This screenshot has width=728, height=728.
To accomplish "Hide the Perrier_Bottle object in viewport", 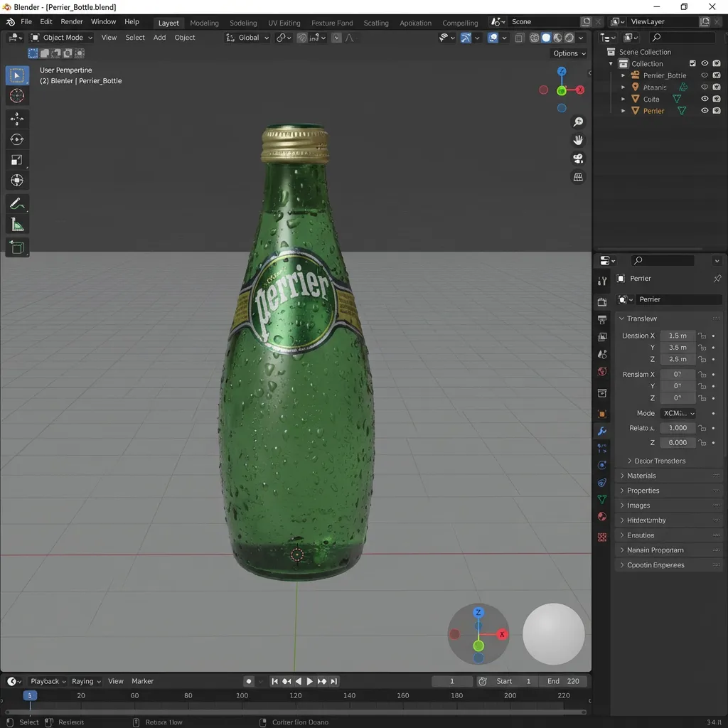I will 705,75.
